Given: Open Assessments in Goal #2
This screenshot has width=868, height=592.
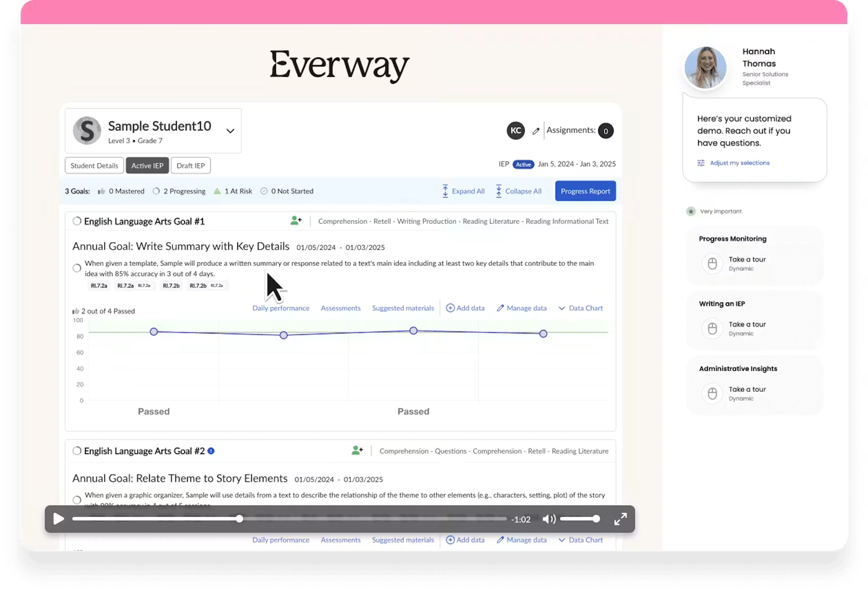Looking at the screenshot, I should (341, 540).
